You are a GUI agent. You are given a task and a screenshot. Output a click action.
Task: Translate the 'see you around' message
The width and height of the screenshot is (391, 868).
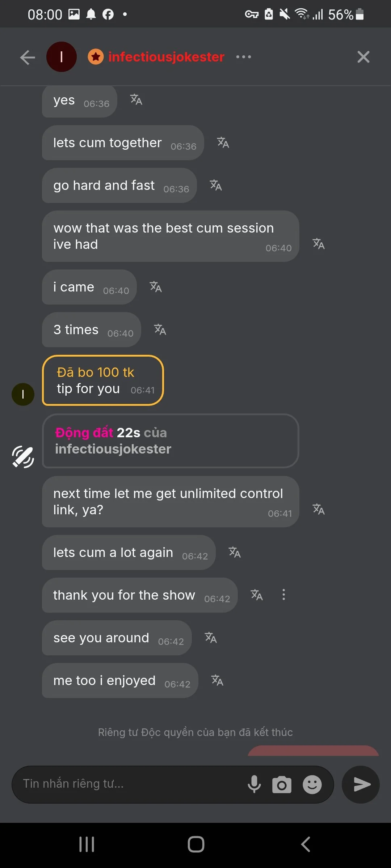pos(211,638)
